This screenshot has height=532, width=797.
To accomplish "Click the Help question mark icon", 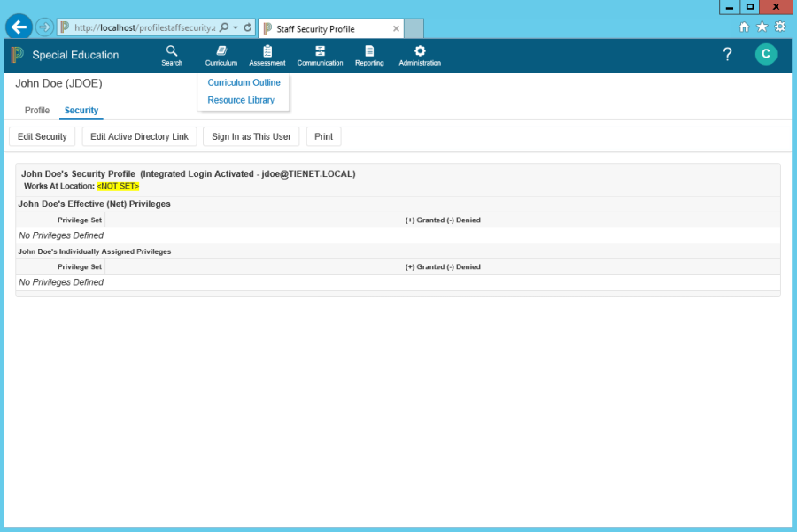I will pos(727,55).
